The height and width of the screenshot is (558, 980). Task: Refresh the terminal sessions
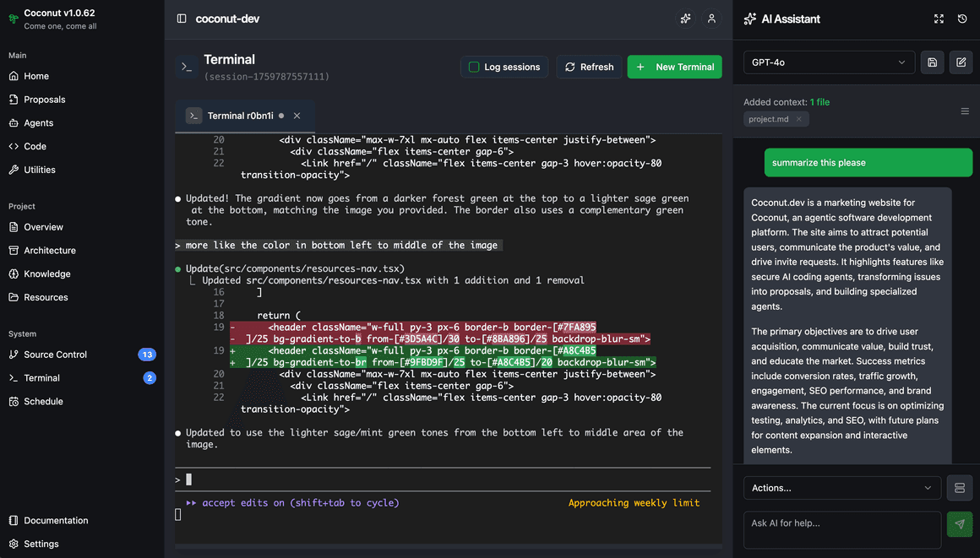(589, 67)
